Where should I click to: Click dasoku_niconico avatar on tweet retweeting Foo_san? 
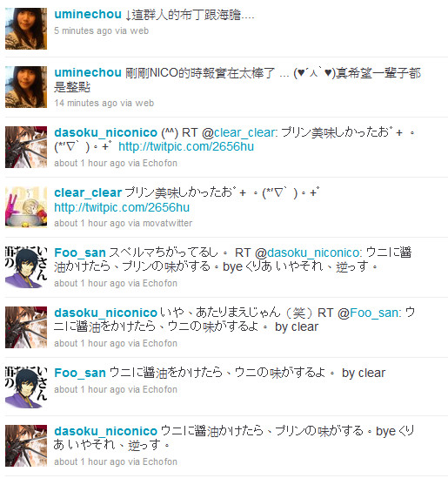26,327
